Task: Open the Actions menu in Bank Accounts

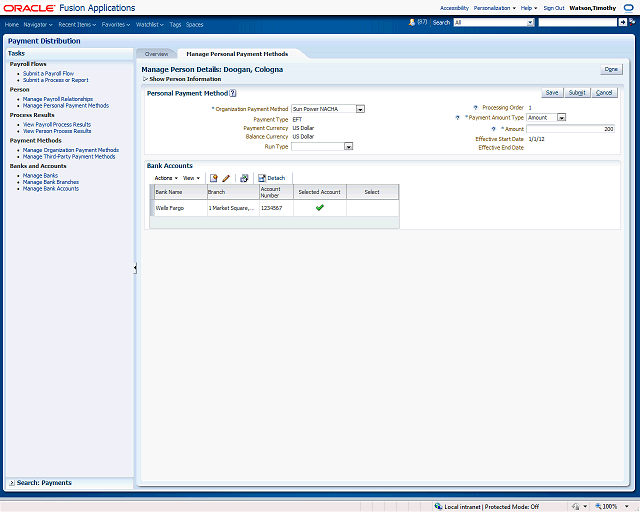Action: [x=166, y=178]
